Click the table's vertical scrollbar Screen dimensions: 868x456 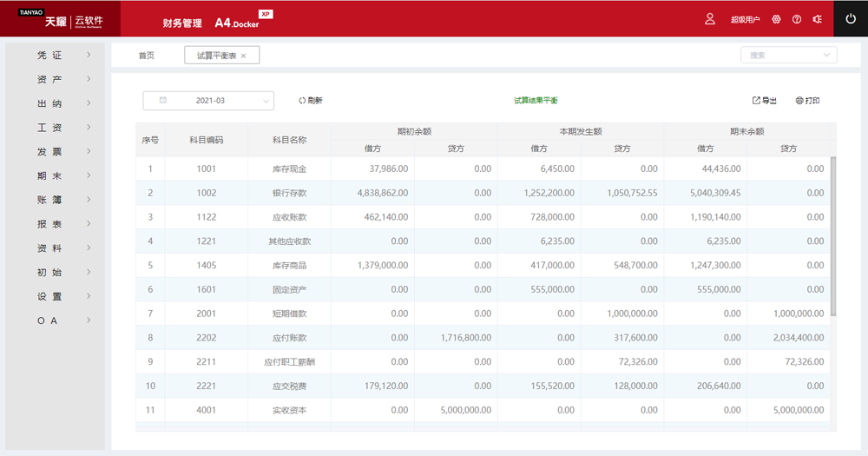[x=833, y=235]
